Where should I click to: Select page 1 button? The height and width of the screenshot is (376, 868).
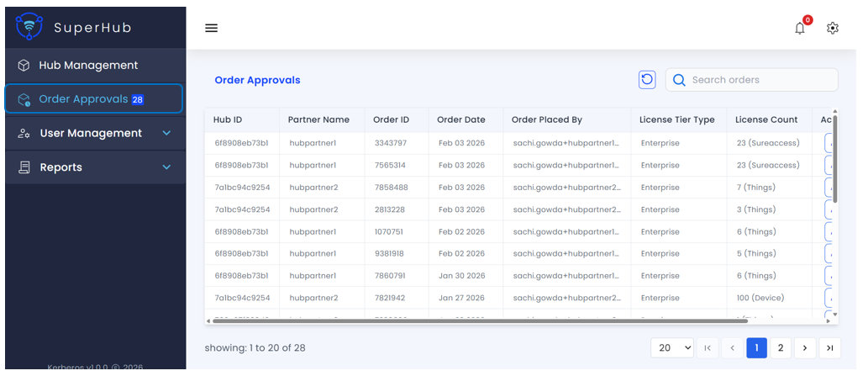click(756, 348)
